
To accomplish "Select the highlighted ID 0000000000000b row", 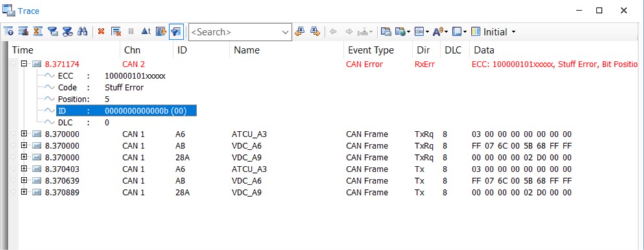I will click(x=126, y=111).
